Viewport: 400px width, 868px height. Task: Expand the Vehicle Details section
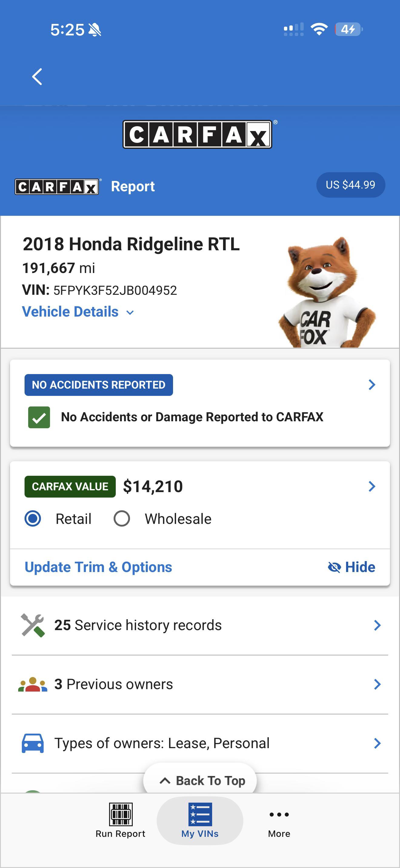pos(78,312)
